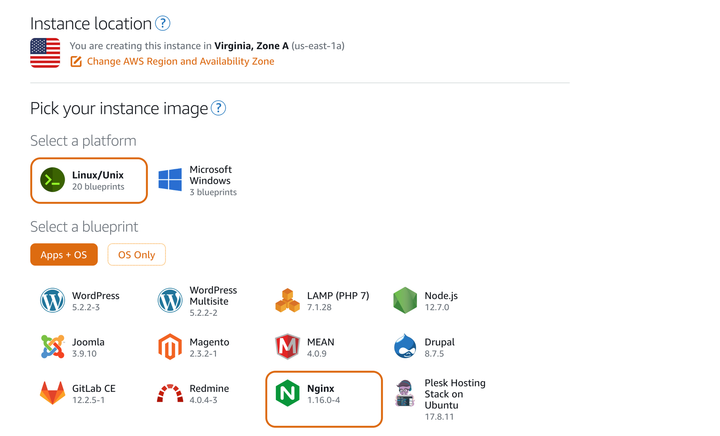Choose the MEAN blueprint icon
Image resolution: width=720 pixels, height=436 pixels.
pos(287,347)
